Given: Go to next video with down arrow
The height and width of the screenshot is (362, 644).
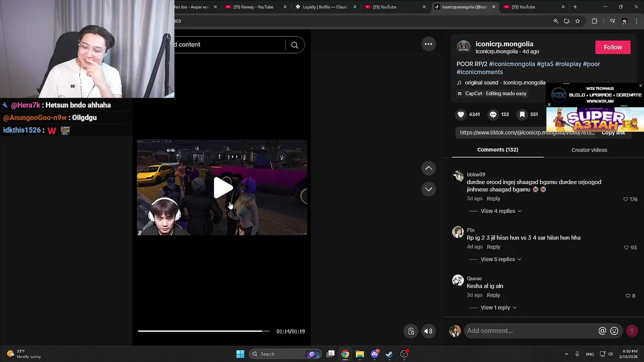Looking at the screenshot, I should tap(429, 189).
